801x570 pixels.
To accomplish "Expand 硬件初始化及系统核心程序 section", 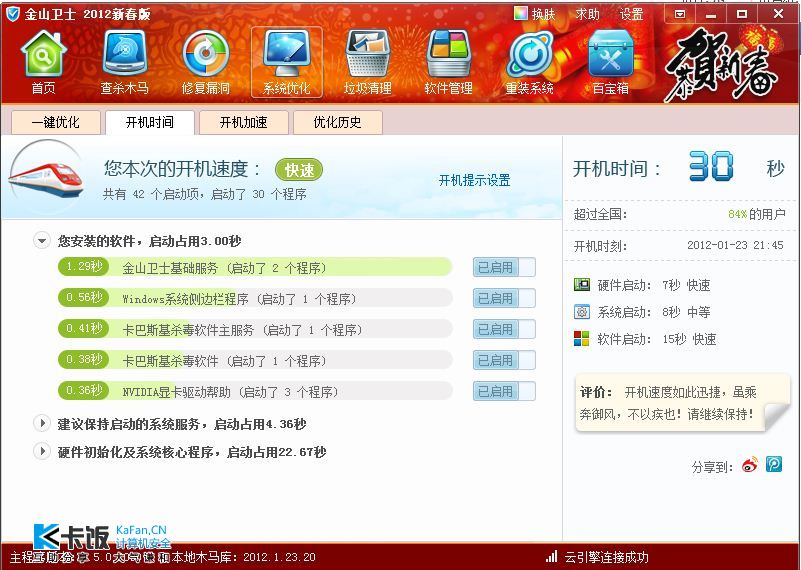I will click(x=42, y=451).
